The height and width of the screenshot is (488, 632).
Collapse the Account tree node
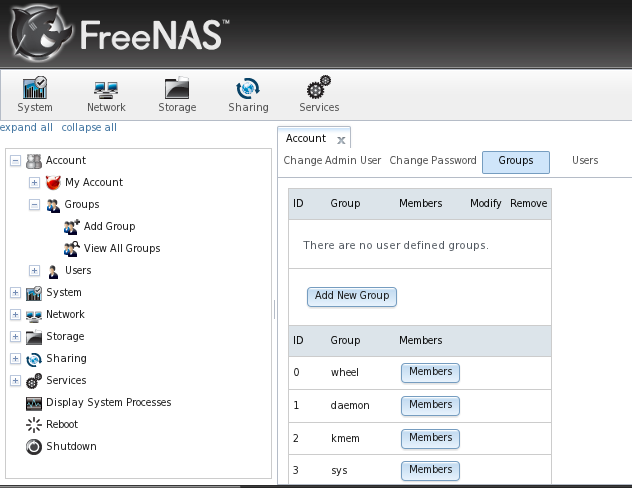(x=15, y=161)
